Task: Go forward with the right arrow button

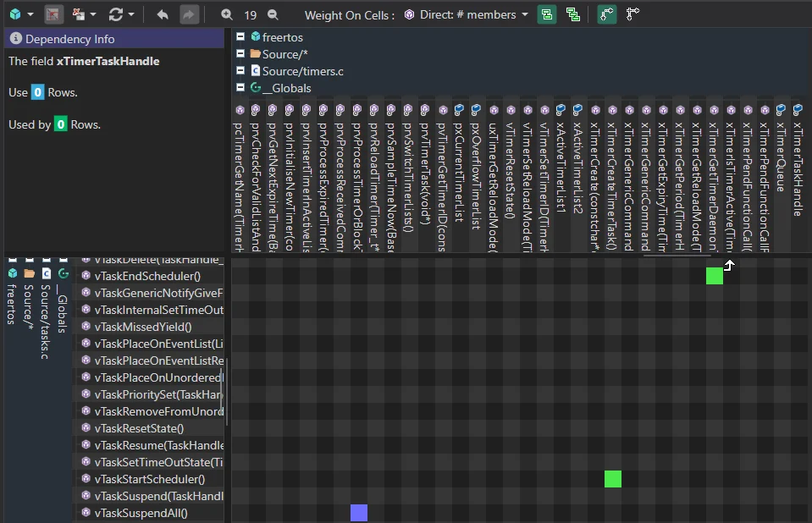Action: click(x=189, y=14)
